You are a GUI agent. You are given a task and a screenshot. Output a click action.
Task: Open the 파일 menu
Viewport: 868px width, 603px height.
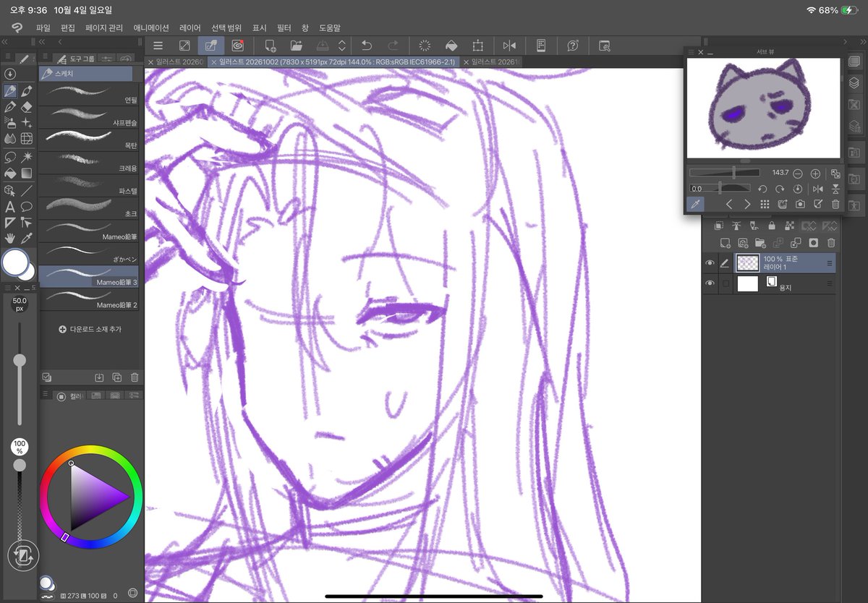[x=43, y=27]
